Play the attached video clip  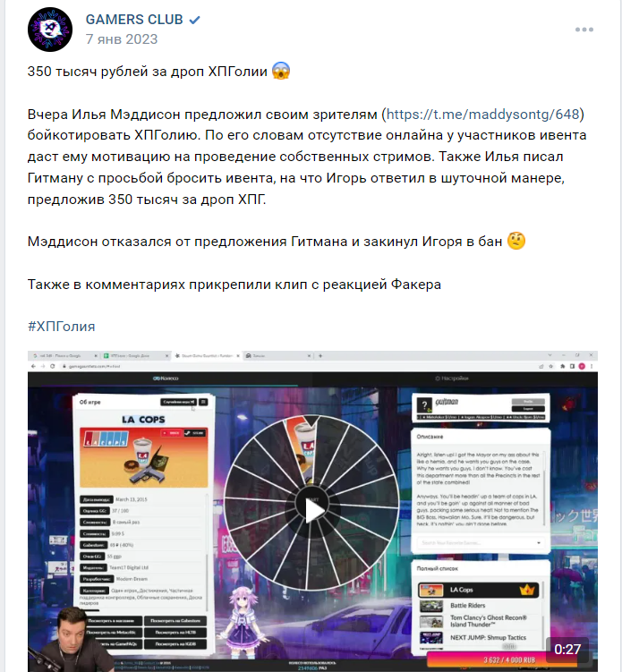pos(313,510)
